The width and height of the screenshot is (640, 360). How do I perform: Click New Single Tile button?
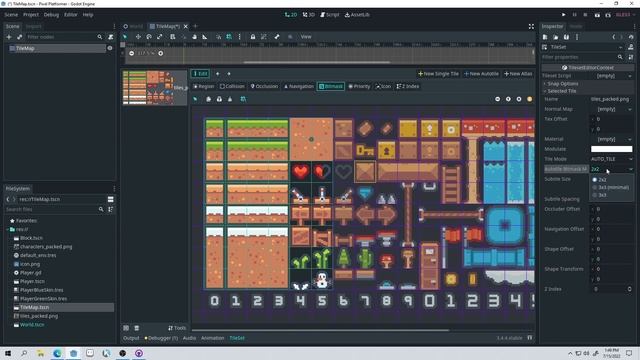(438, 74)
